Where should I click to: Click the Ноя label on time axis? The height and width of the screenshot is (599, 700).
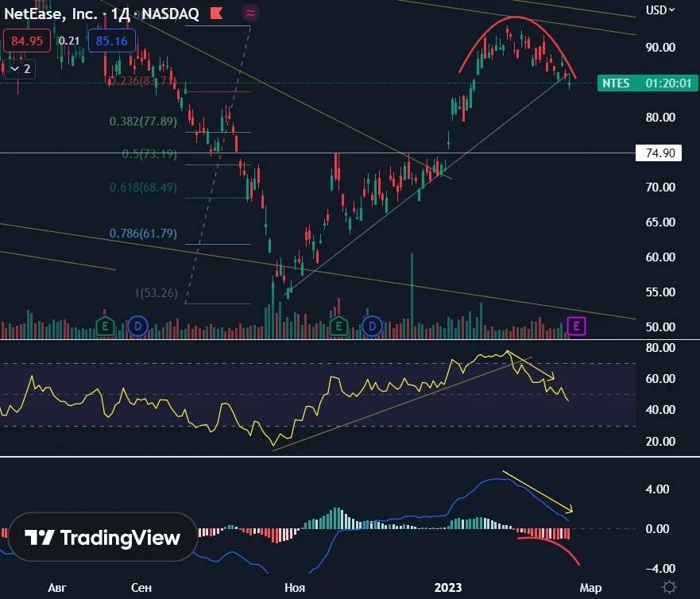295,587
